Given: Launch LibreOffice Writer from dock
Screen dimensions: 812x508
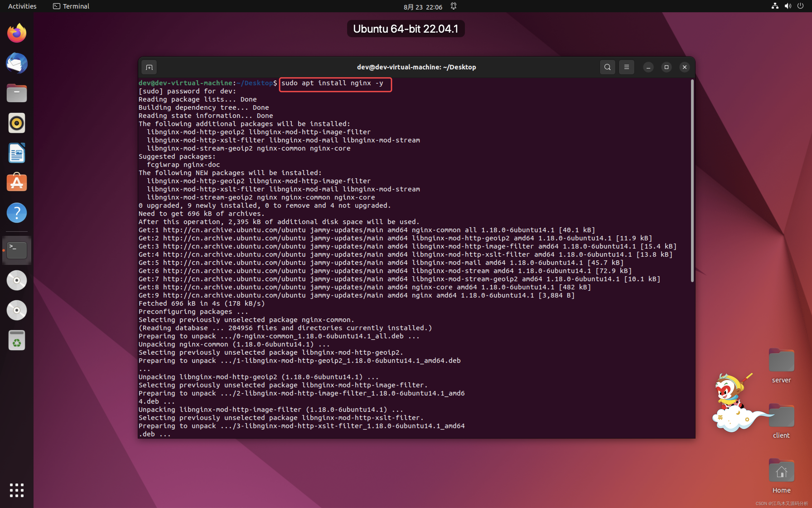Looking at the screenshot, I should (17, 153).
